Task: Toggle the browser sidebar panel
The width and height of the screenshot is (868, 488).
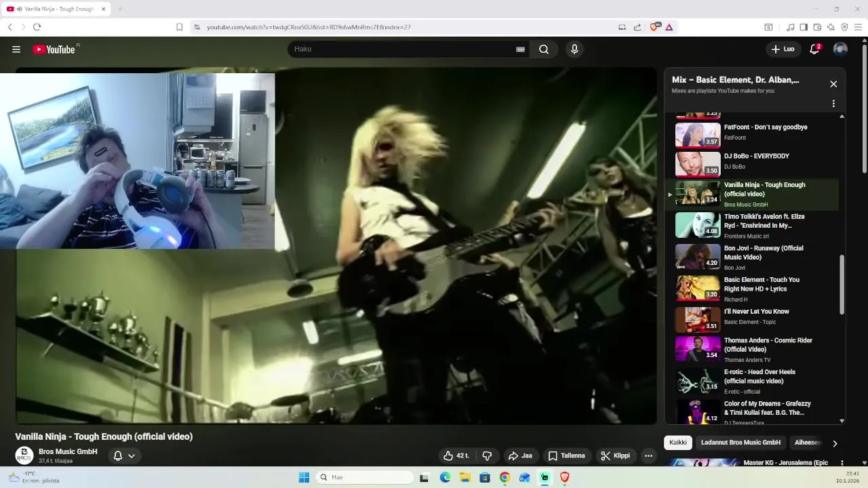Action: 804,27
